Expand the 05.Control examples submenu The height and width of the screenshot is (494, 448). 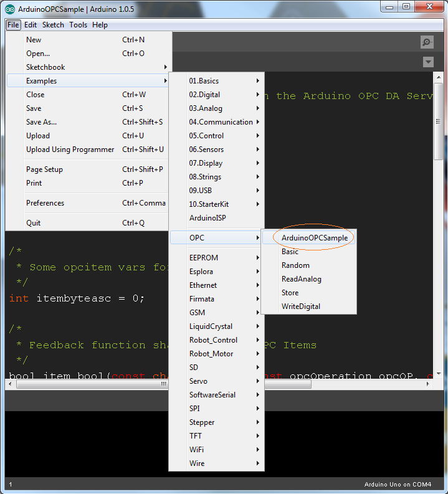[x=216, y=136]
